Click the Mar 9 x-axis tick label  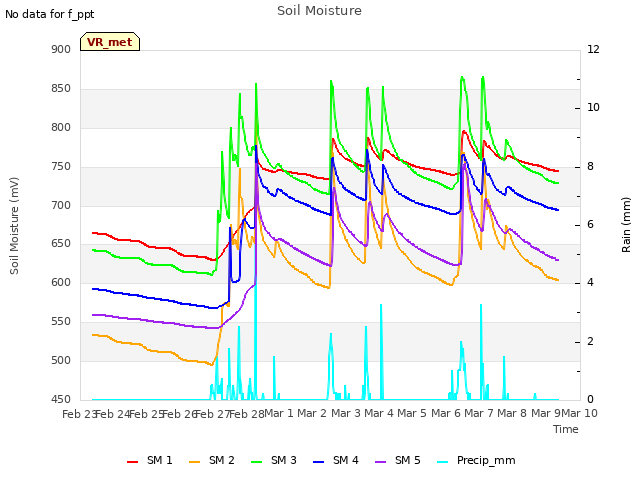[545, 413]
